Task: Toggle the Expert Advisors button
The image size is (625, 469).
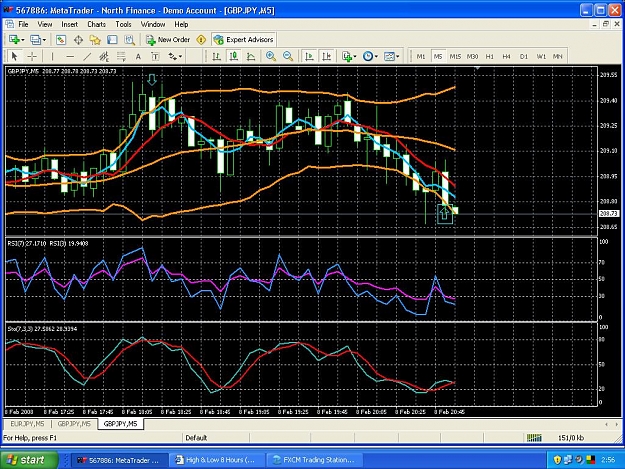Action: (x=244, y=40)
